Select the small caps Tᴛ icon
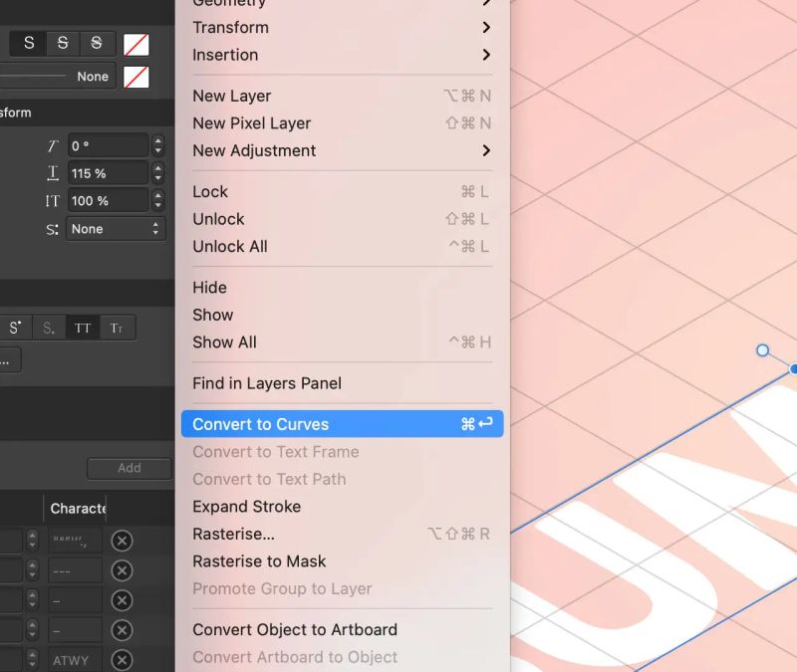This screenshot has height=672, width=797. click(x=118, y=328)
